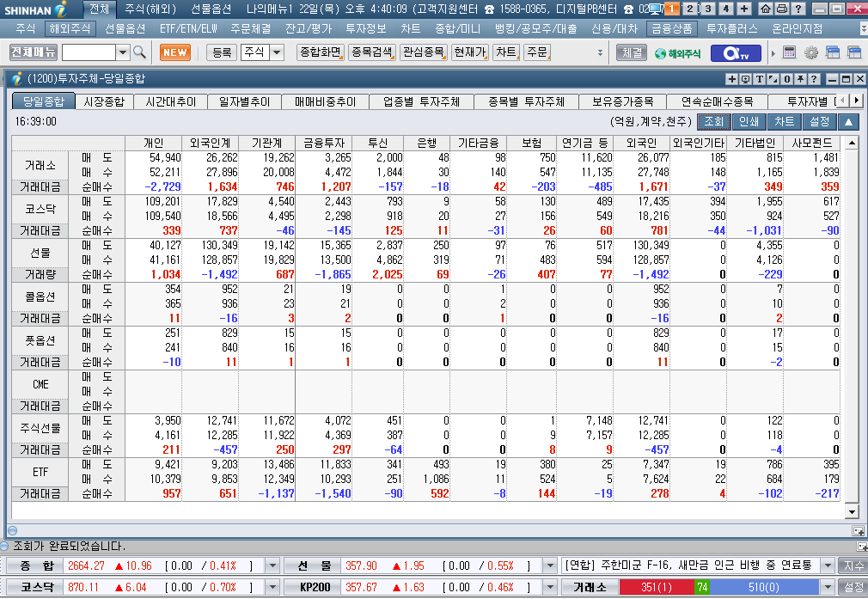Open the 해외주식 menu
Screen dimensions: 868x599
(70, 28)
